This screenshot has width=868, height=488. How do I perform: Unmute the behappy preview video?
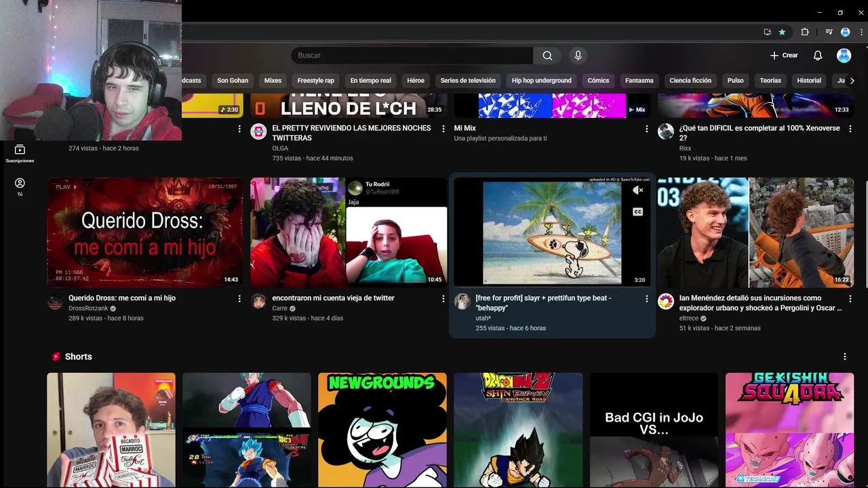click(637, 190)
